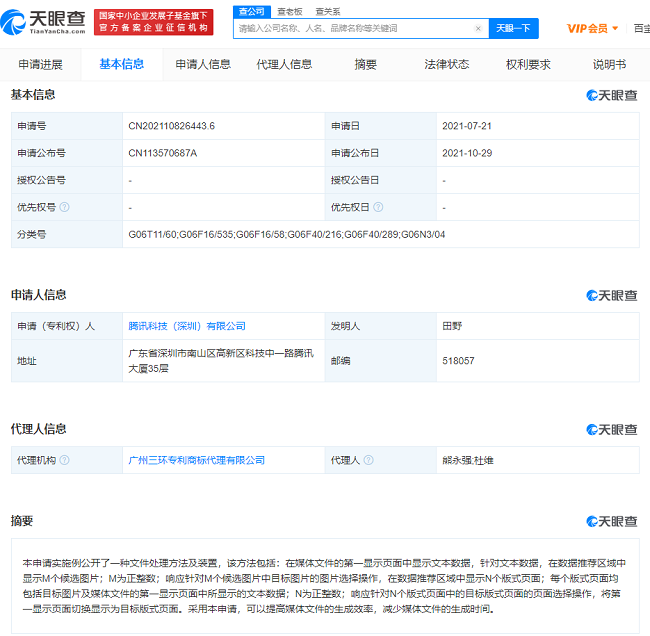Click the 天眼查 watermark logo in 申请人信息 section
The image size is (650, 636).
[611, 295]
